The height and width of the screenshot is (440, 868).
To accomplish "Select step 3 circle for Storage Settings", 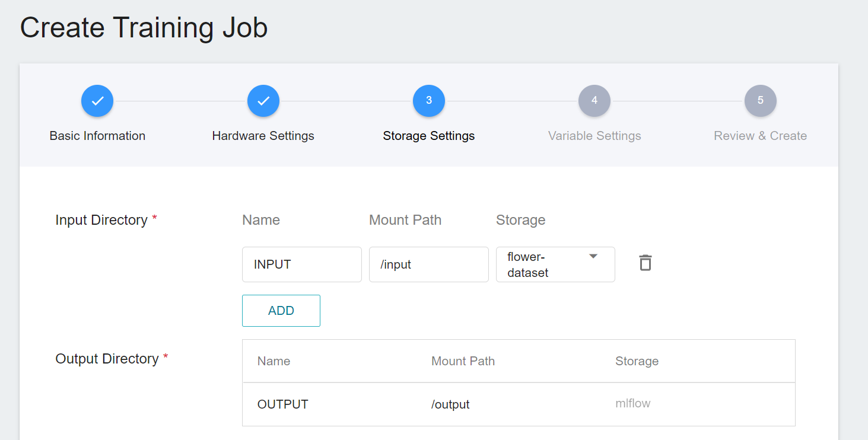I will pos(429,101).
